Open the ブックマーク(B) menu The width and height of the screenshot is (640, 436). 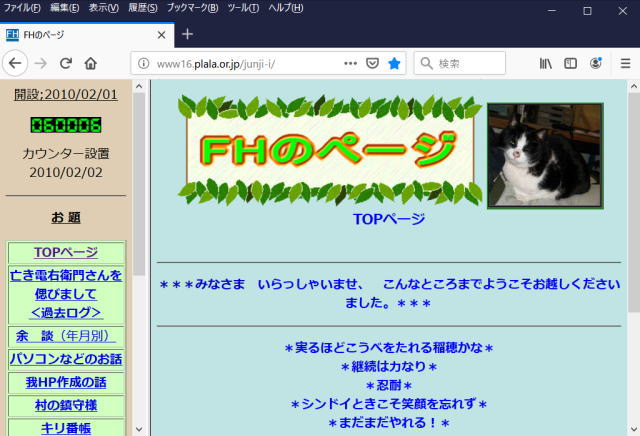[x=192, y=8]
